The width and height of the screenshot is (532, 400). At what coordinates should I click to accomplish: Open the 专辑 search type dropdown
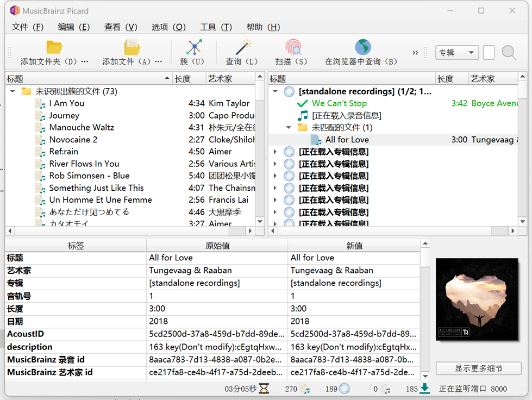pos(456,53)
